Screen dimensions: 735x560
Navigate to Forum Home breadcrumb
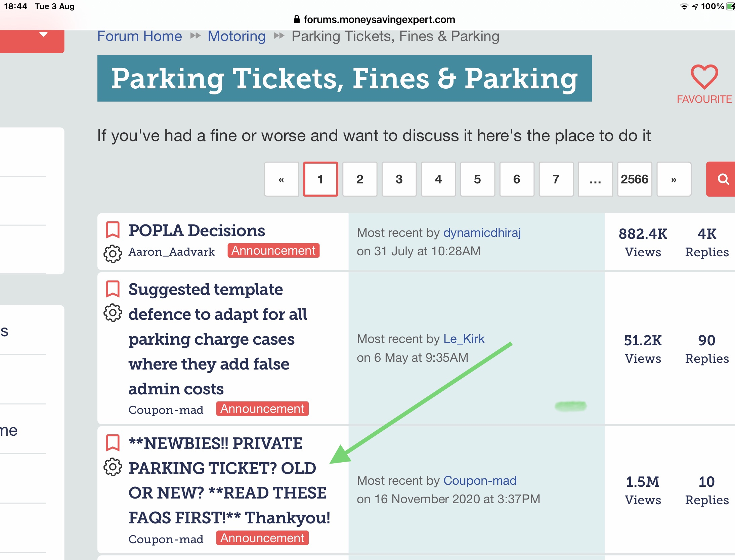[x=139, y=36]
